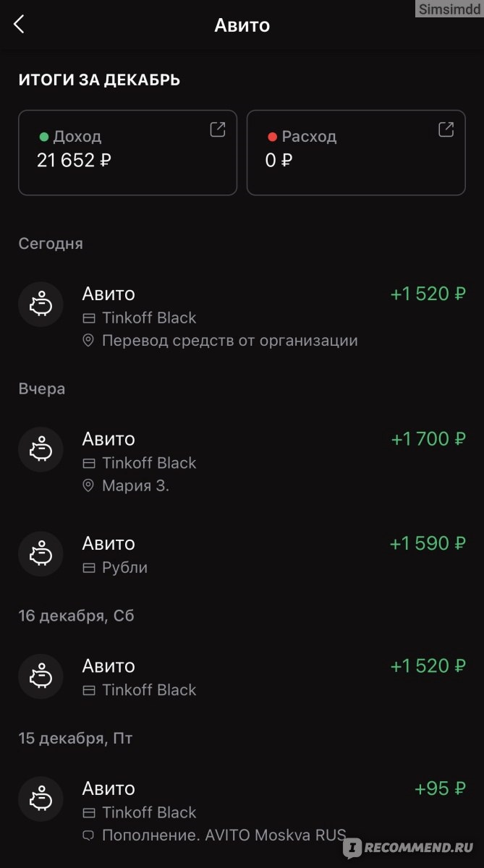The image size is (484, 868).
Task: Open the Доход 21 652 ₽ summary card
Action: [x=127, y=153]
